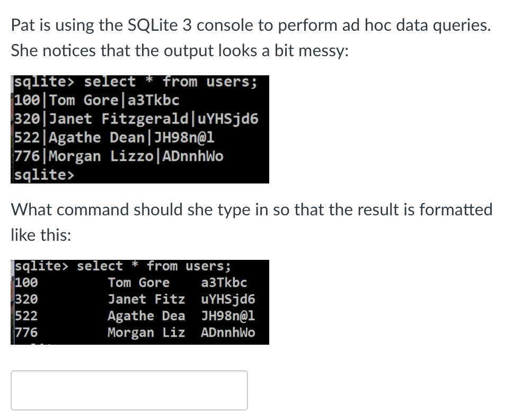The image size is (513, 420).
Task: Click the truncated 'Agathe Dea' name
Action: [146, 316]
